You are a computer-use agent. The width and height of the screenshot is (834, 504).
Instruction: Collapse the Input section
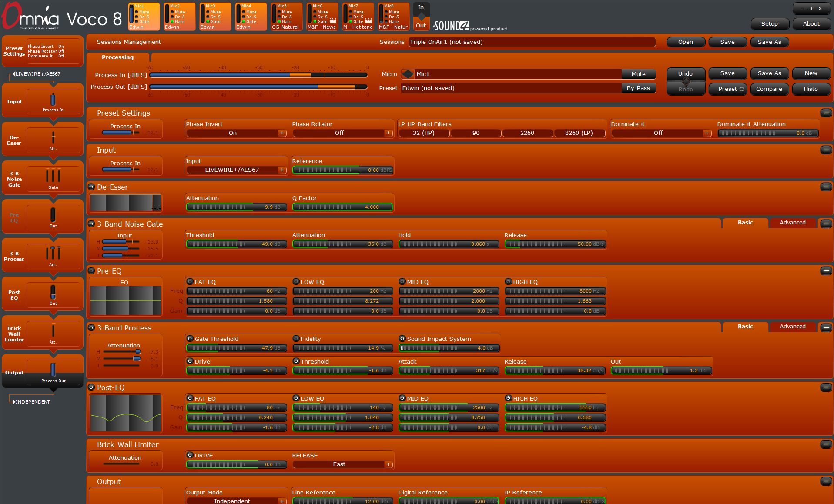coord(826,150)
